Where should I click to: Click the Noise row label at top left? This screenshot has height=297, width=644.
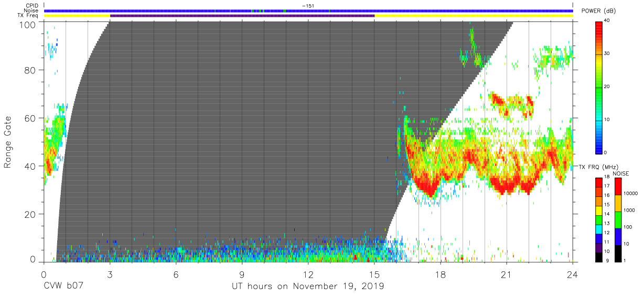30,10
